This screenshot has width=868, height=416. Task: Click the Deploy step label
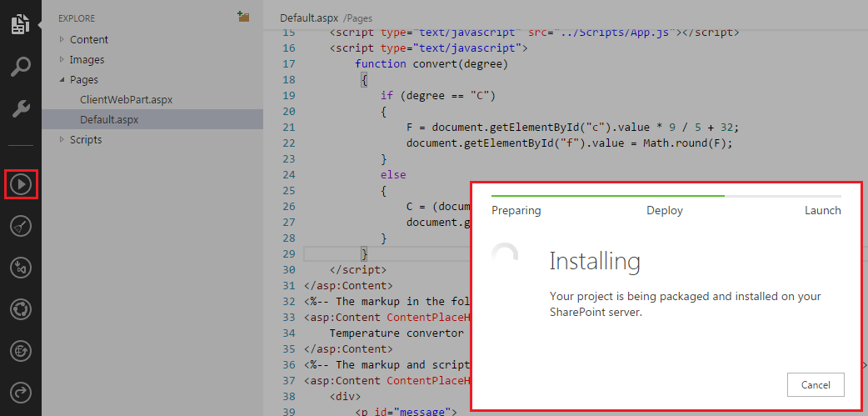pyautogui.click(x=664, y=210)
